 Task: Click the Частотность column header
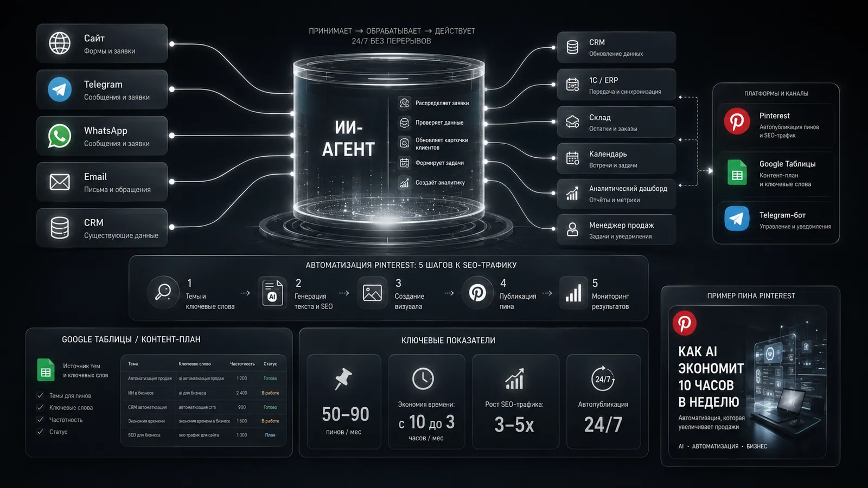[242, 364]
